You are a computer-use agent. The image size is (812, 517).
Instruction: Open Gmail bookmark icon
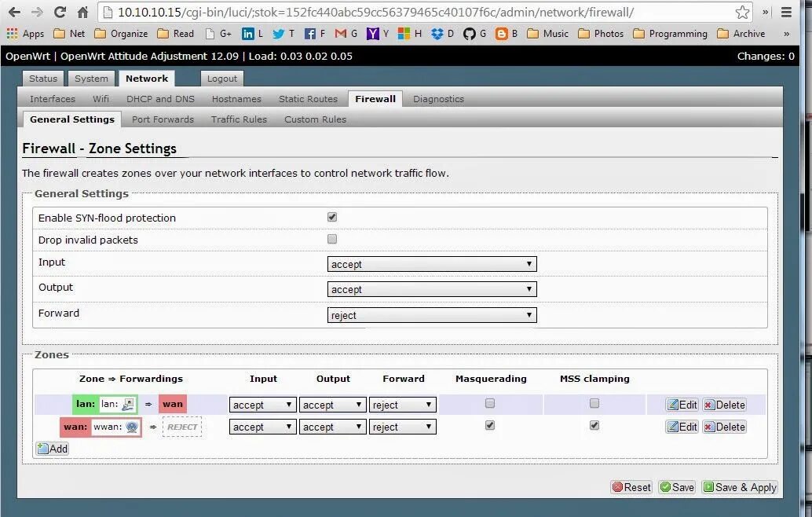click(x=340, y=34)
